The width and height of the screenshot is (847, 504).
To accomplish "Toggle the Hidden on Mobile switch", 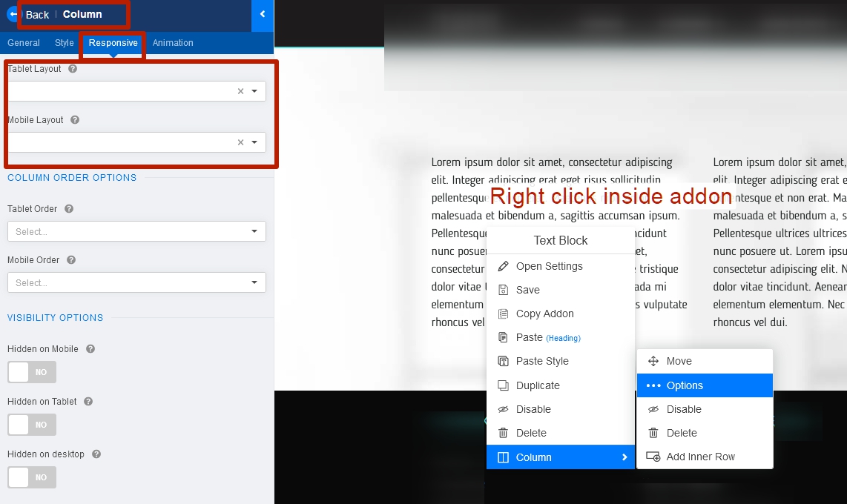I will click(32, 372).
